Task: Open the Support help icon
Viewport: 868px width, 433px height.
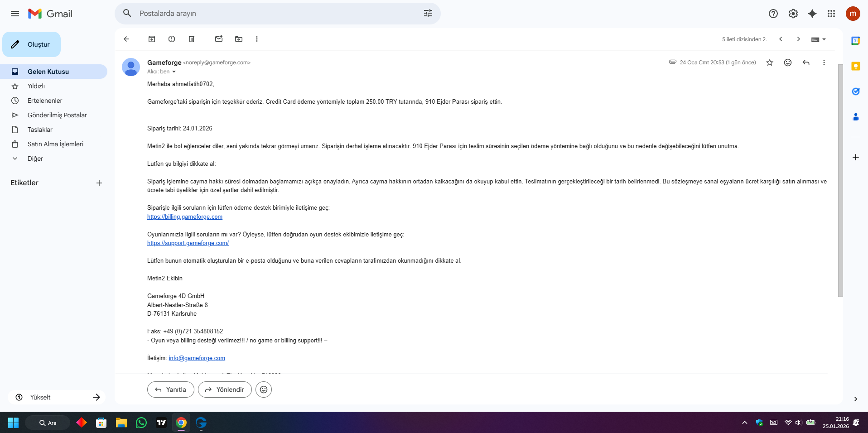Action: (773, 14)
